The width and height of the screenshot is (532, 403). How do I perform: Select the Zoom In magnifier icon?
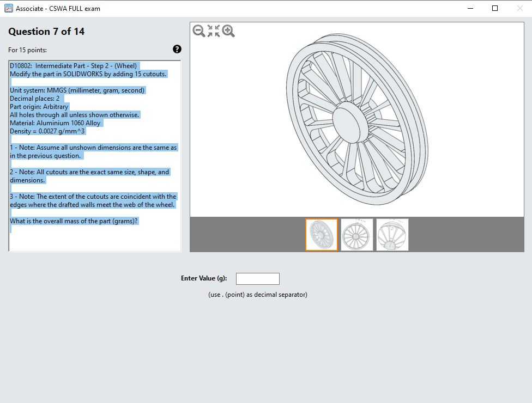229,31
